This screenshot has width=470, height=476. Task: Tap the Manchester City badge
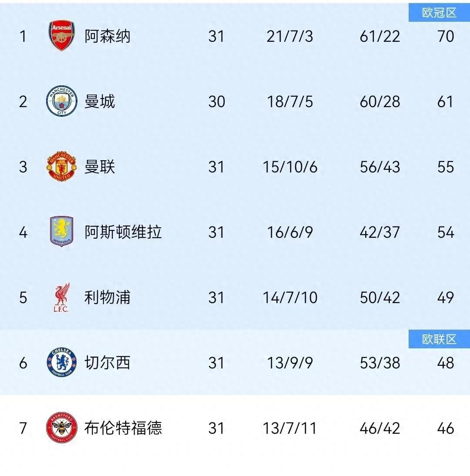[x=61, y=101]
